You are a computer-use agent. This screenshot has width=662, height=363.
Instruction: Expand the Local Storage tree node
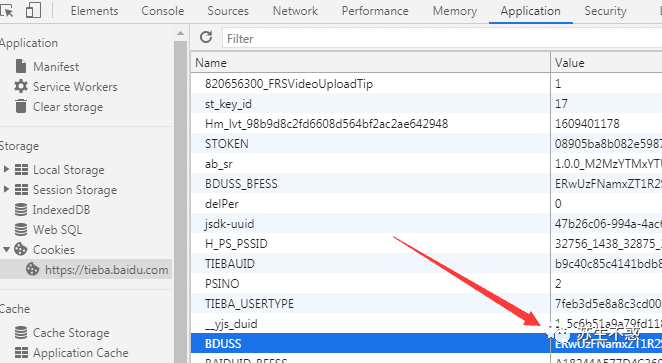pyautogui.click(x=6, y=169)
